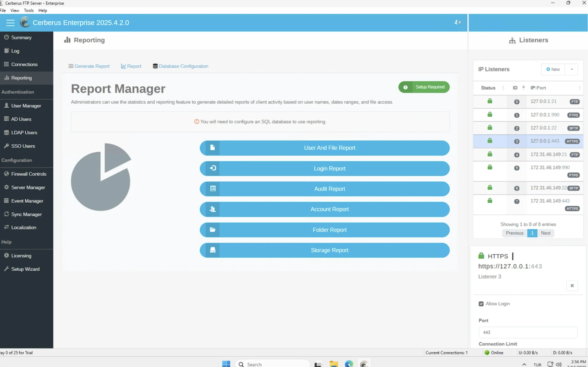
Task: Launch the Setup Wizard
Action: point(27,269)
